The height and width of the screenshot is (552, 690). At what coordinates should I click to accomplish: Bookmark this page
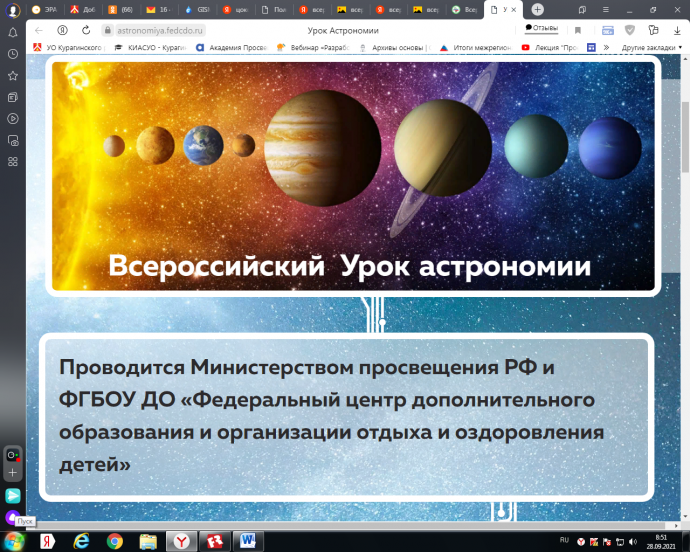point(578,30)
